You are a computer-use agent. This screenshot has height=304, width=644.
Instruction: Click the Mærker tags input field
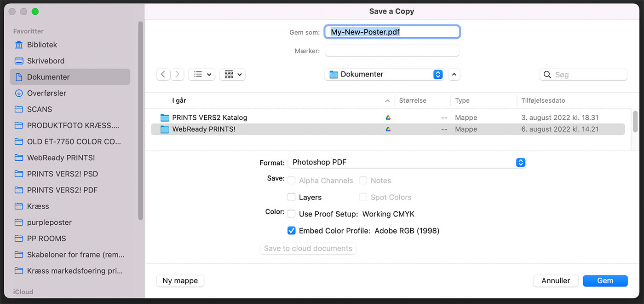(x=392, y=51)
